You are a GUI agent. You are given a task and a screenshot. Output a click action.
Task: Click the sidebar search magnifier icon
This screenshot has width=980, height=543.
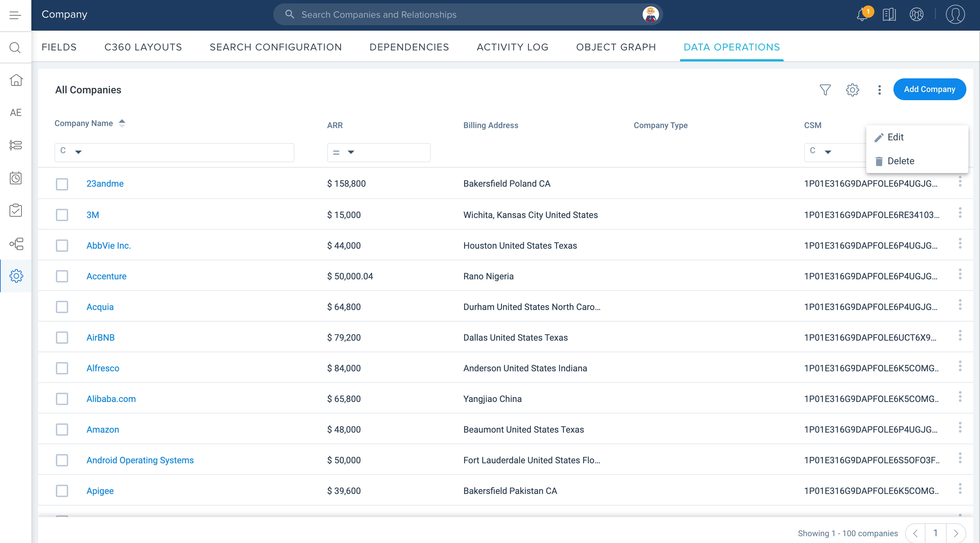coord(15,48)
